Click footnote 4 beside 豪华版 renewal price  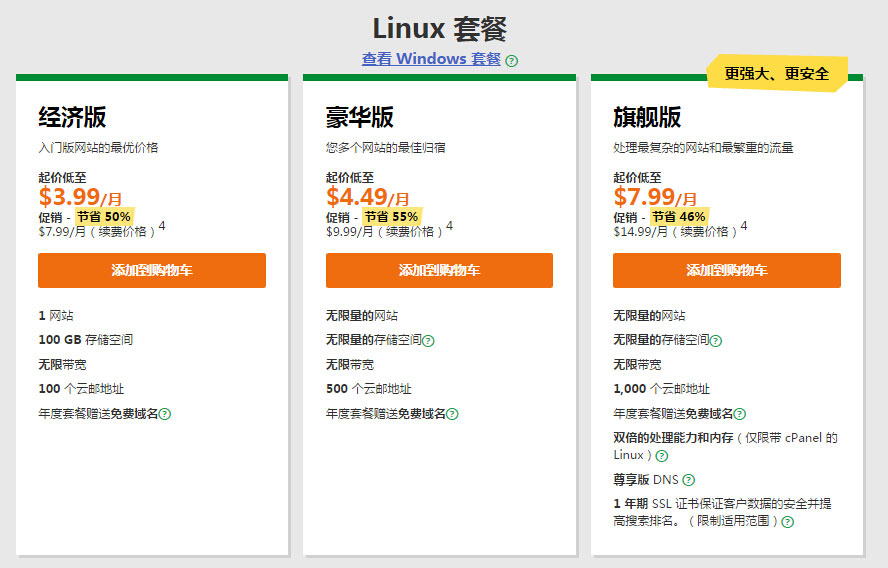click(450, 226)
